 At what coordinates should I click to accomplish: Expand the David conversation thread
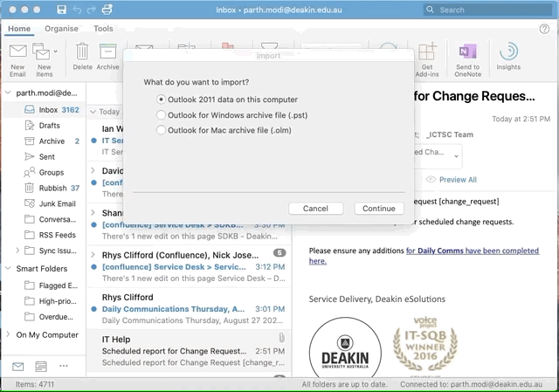tap(93, 170)
